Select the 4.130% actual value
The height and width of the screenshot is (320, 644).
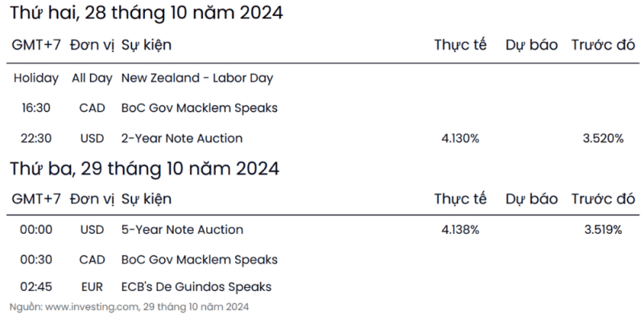click(460, 138)
